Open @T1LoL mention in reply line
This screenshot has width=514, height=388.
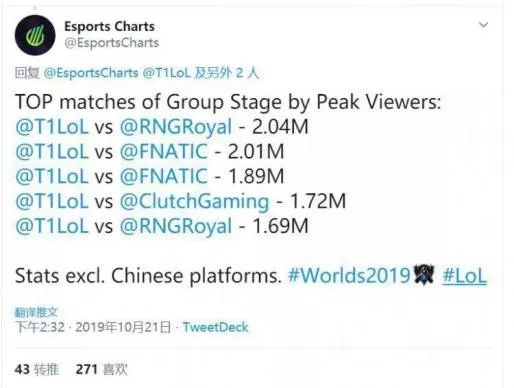pyautogui.click(x=167, y=73)
